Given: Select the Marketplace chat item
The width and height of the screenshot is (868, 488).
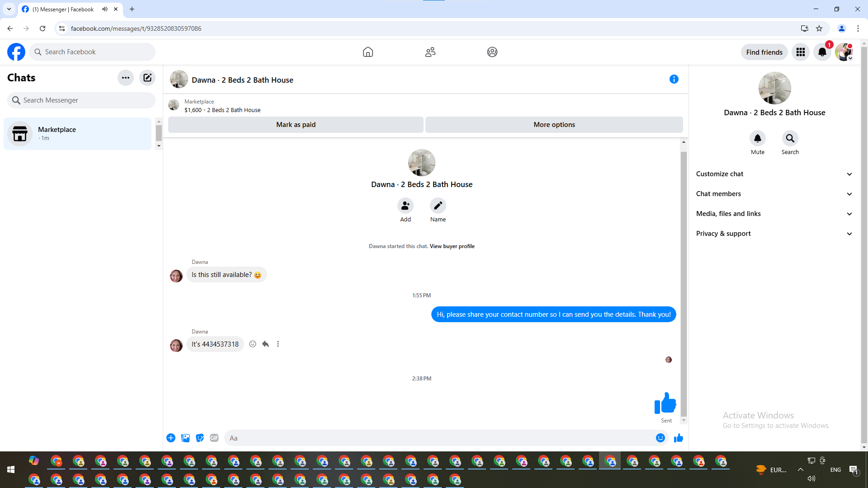Looking at the screenshot, I should pyautogui.click(x=78, y=134).
